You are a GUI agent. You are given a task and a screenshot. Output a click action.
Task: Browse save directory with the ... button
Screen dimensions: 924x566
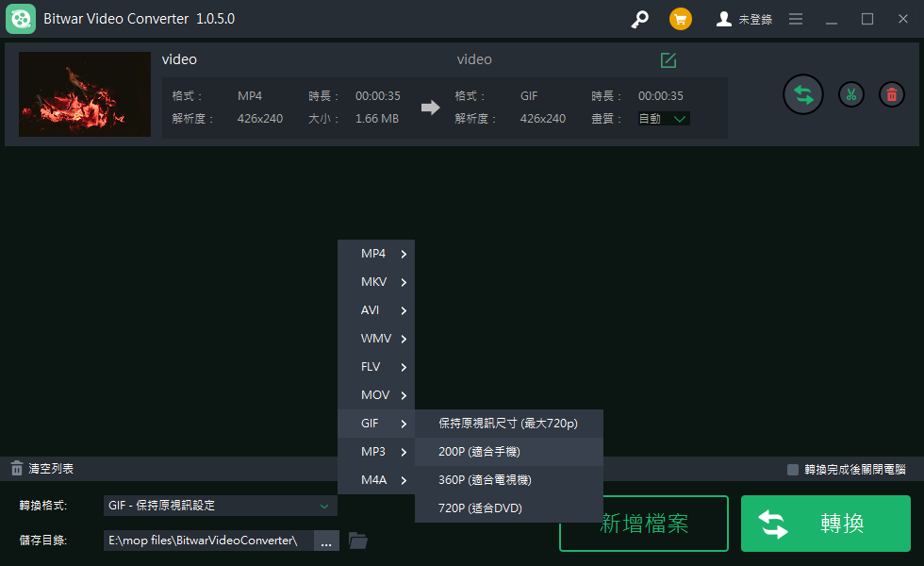(x=326, y=541)
